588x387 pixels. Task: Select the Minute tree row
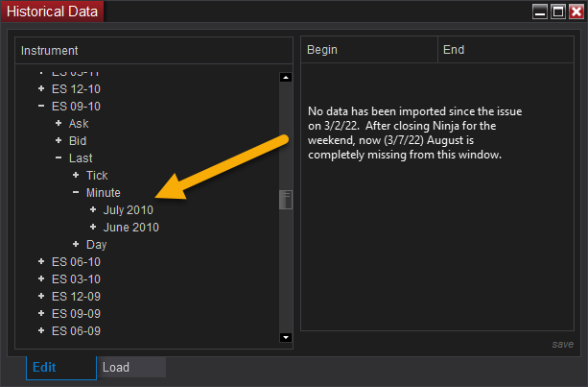(x=104, y=193)
